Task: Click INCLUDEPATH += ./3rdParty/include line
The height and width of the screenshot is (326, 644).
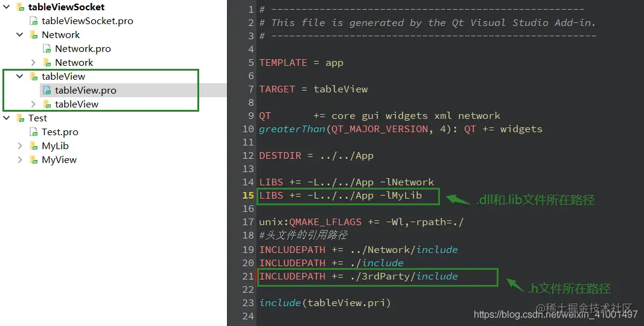Action: (x=358, y=276)
